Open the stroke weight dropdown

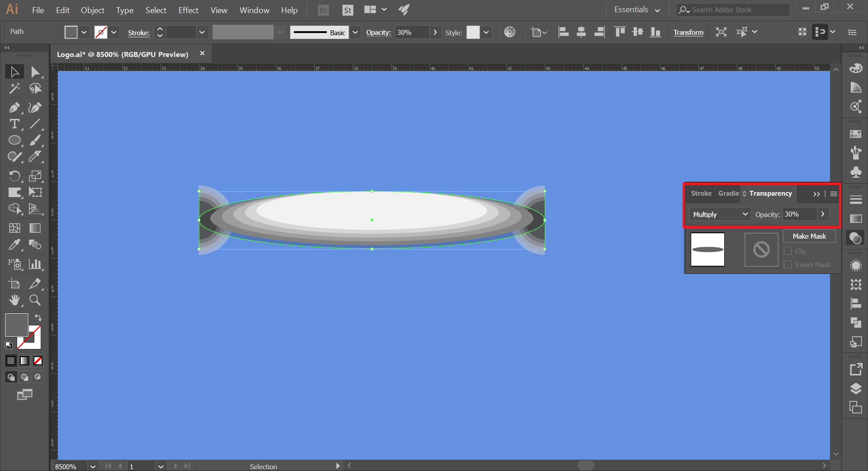click(x=202, y=32)
